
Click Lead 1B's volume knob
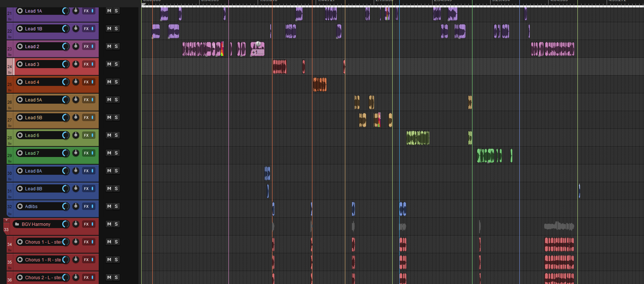point(66,29)
